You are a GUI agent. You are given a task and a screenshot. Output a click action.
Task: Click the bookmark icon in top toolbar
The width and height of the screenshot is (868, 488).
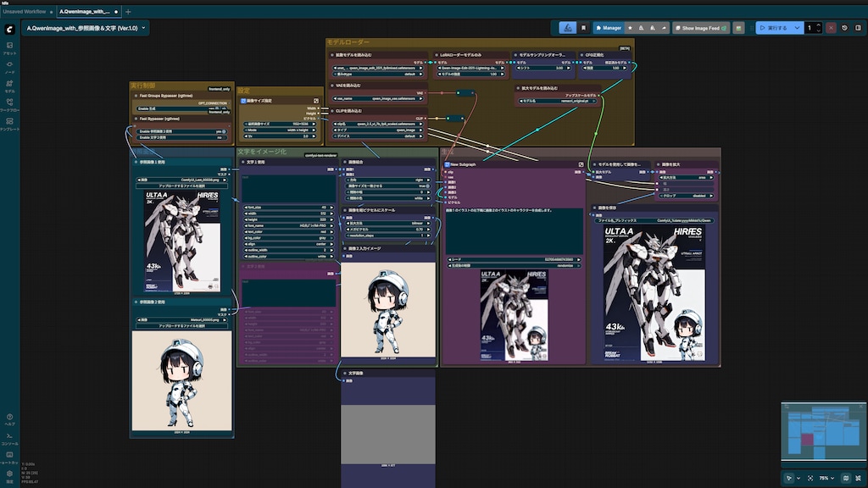[x=584, y=28]
